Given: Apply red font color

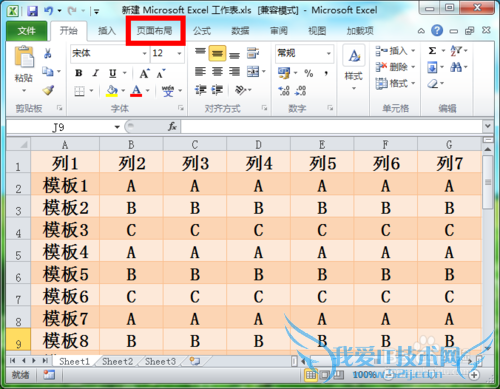Looking at the screenshot, I should 136,91.
